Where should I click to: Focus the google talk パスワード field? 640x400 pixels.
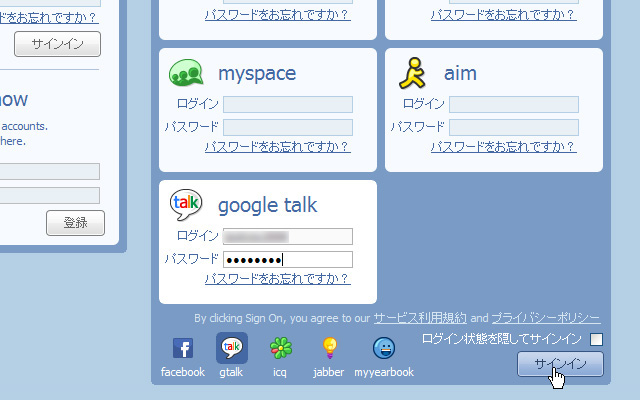(288, 260)
